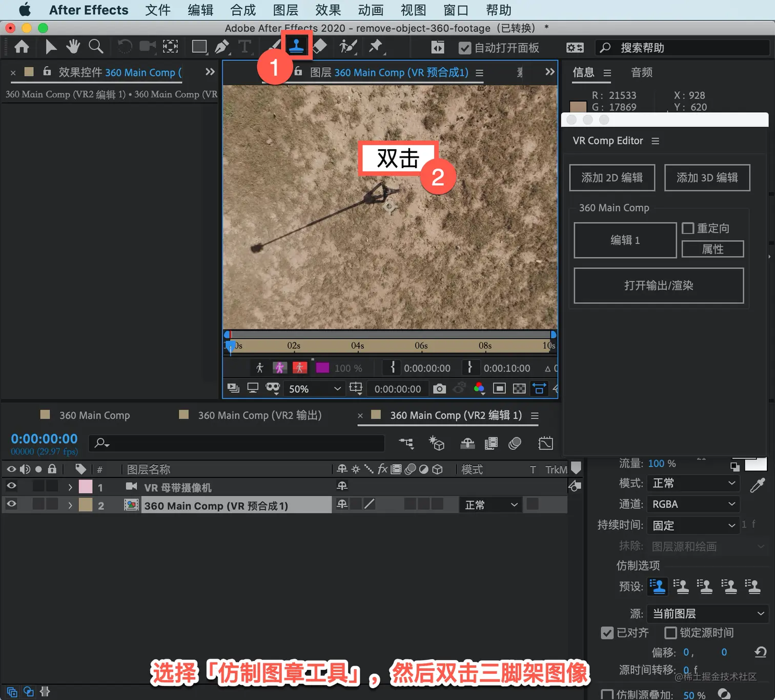775x700 pixels.
Task: Switch to the 音频 panel tab
Action: [x=642, y=72]
